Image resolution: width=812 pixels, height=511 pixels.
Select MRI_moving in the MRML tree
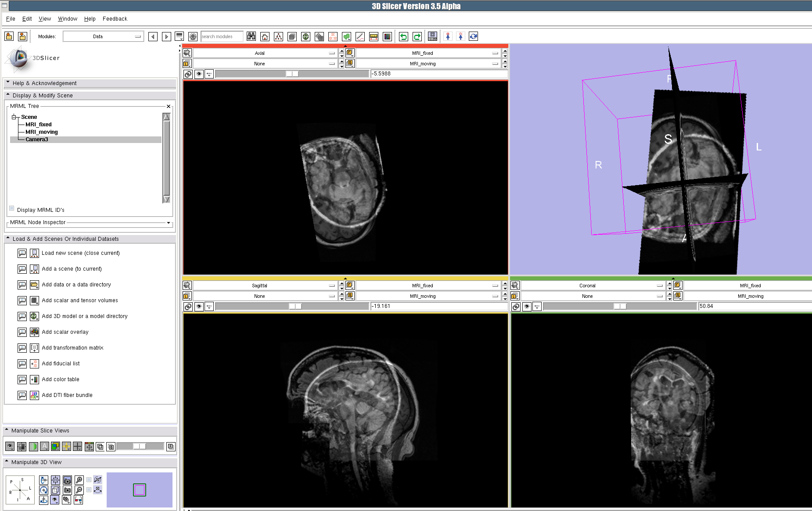[41, 132]
